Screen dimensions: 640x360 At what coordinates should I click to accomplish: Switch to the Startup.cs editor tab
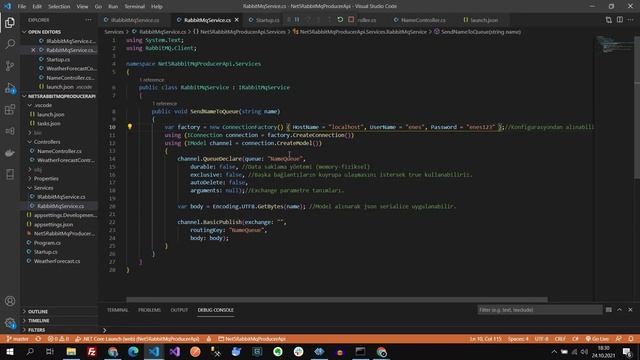click(x=267, y=20)
